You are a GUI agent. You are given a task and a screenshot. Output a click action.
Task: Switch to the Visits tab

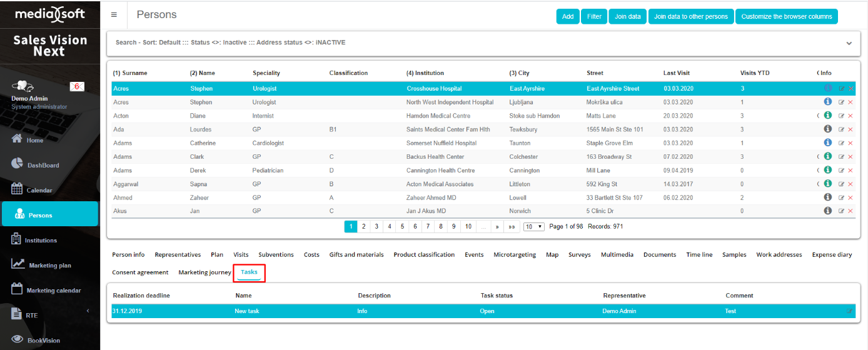[x=241, y=255]
